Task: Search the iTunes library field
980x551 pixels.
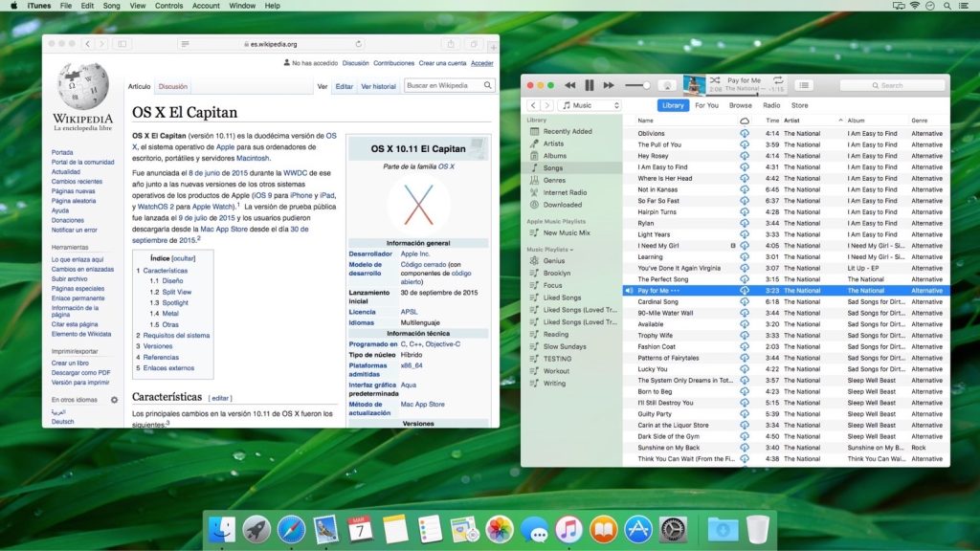Action: point(892,85)
